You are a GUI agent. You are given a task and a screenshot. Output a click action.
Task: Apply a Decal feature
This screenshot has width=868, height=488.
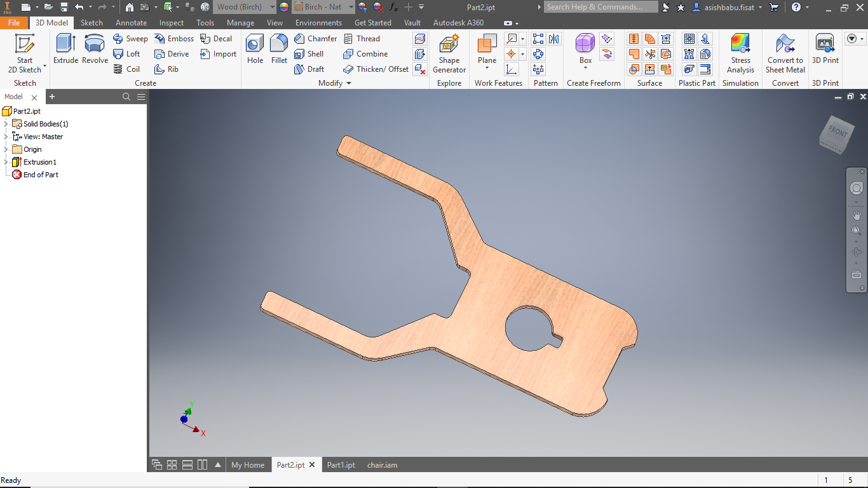click(x=216, y=39)
